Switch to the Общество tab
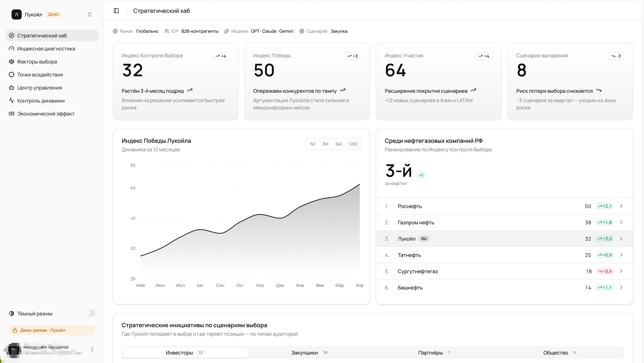The height and width of the screenshot is (363, 644). click(559, 353)
